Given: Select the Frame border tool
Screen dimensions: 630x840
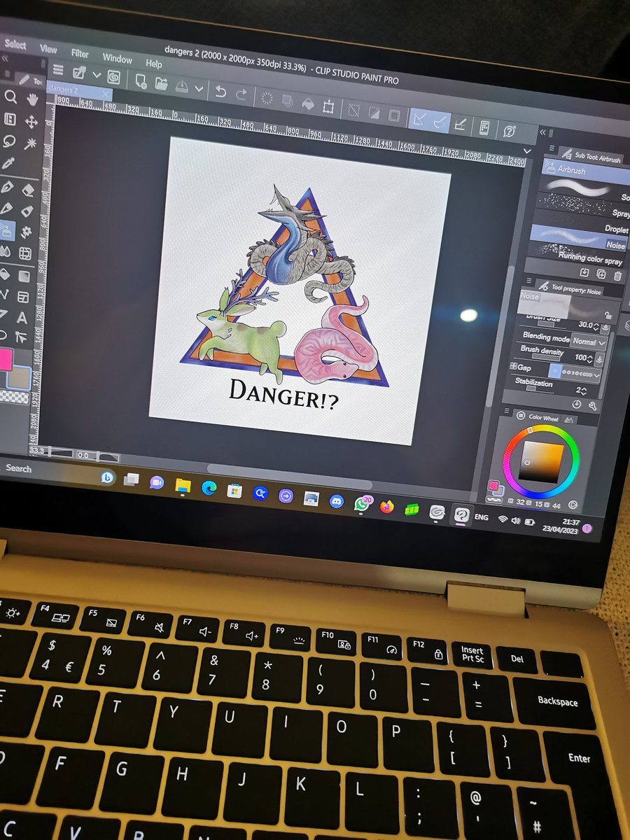Looking at the screenshot, I should [23, 297].
